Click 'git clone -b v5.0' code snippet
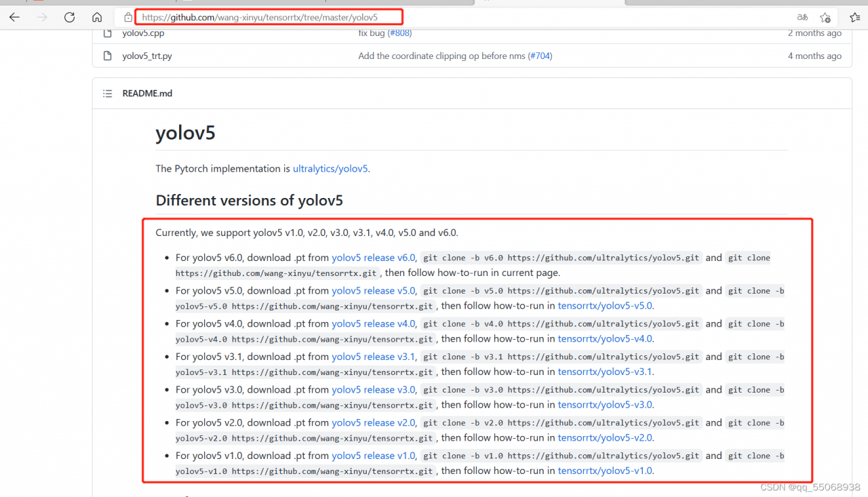This screenshot has height=497, width=868. (x=561, y=291)
